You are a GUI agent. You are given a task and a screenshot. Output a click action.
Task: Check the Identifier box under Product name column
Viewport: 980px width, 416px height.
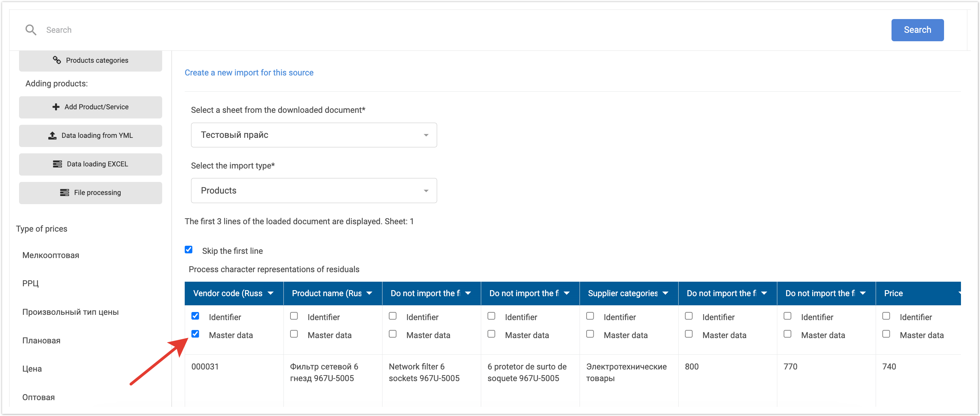click(294, 316)
